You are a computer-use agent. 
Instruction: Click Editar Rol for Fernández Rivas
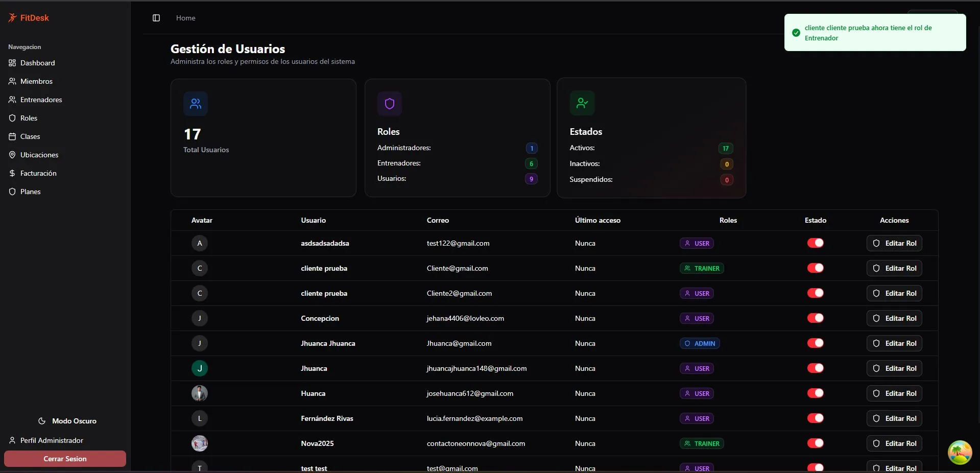coord(894,418)
